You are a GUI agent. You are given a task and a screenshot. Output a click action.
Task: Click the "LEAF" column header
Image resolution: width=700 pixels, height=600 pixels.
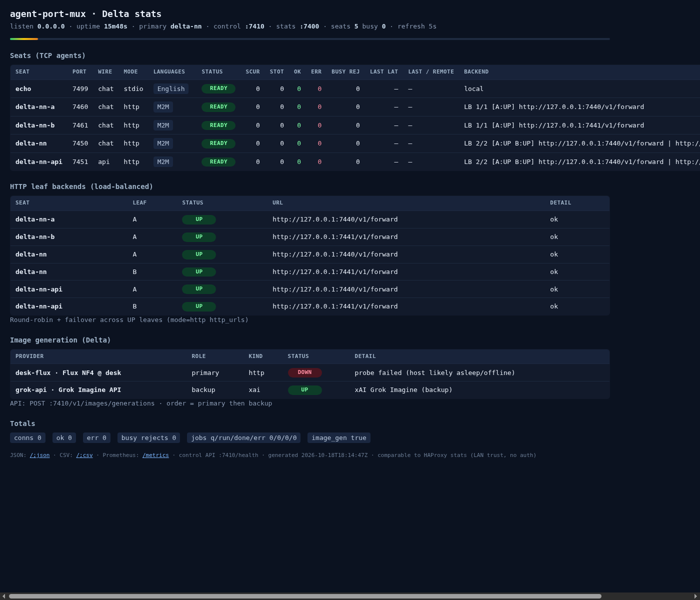(x=139, y=203)
